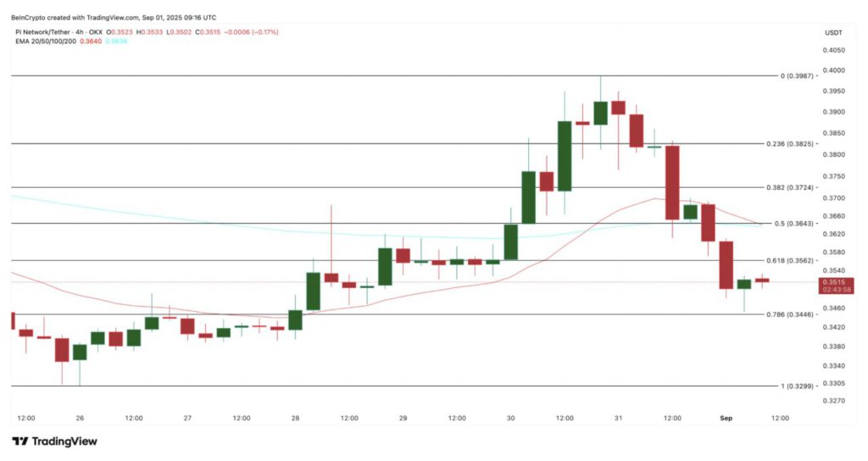Click the 31 date label on time axis
868x461 pixels.
click(x=619, y=418)
